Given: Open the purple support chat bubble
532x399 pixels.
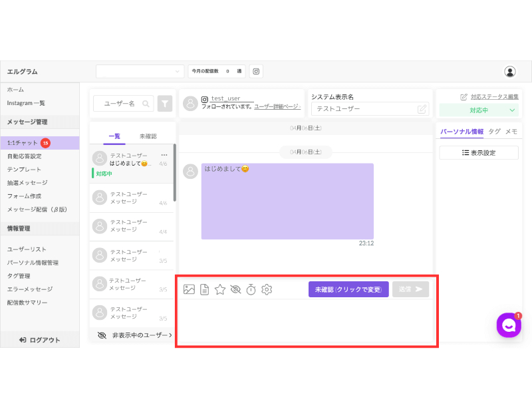Looking at the screenshot, I should (509, 325).
